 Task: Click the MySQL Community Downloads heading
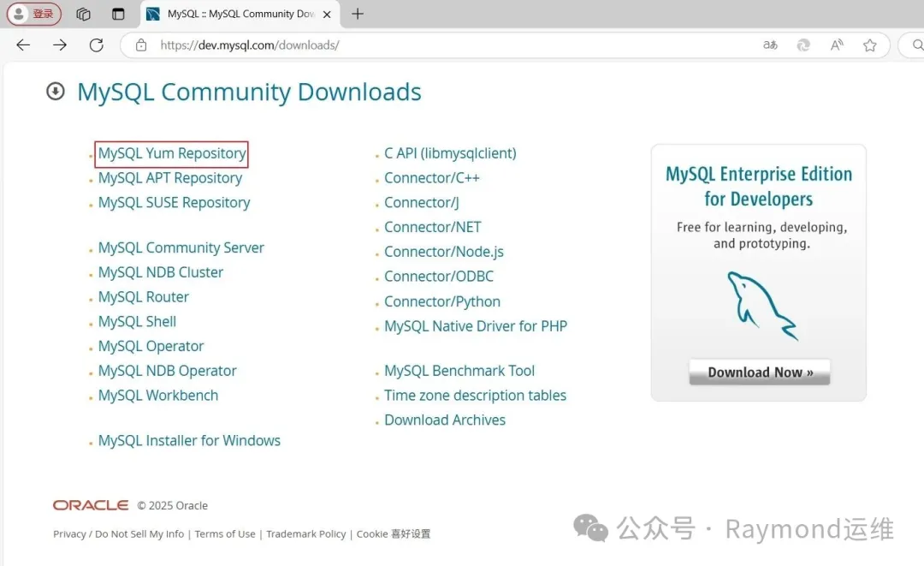coord(249,92)
